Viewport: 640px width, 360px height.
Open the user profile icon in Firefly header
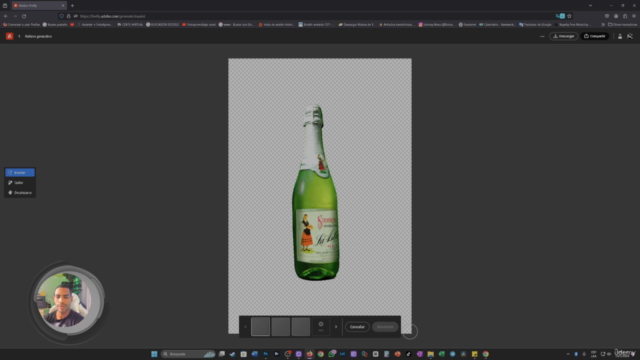(620, 36)
